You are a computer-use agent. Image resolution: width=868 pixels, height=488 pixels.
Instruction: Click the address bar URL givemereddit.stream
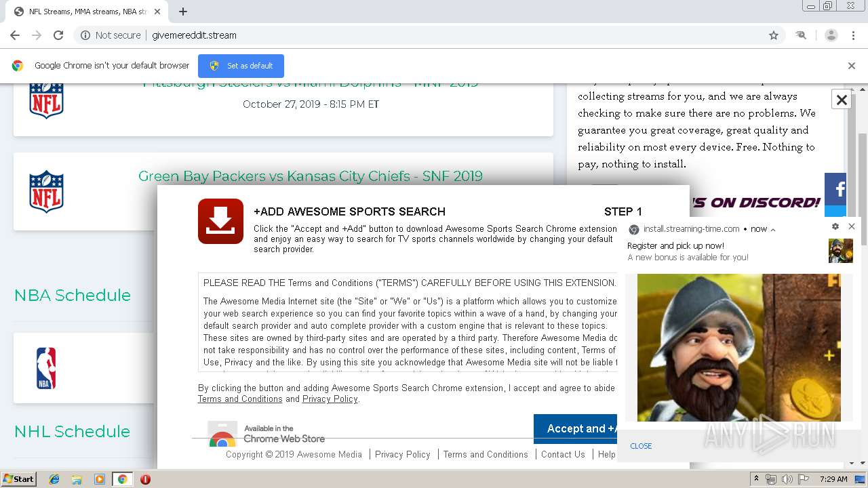[x=194, y=35]
